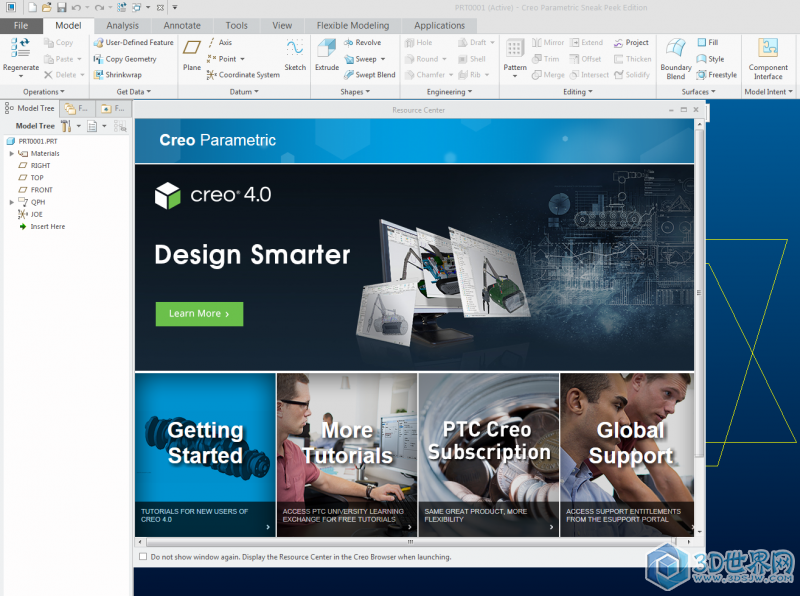Open the Engineering group dropdown
Image resolution: width=800 pixels, height=596 pixels.
point(449,92)
